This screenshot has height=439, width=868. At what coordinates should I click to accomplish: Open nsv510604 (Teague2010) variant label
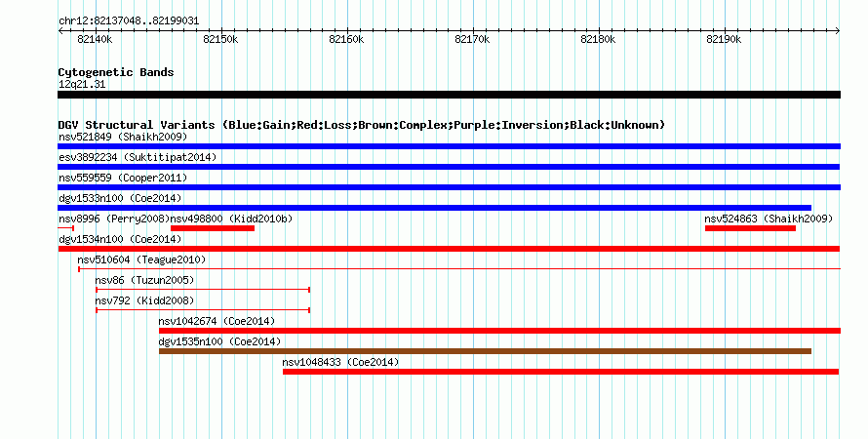(141, 259)
